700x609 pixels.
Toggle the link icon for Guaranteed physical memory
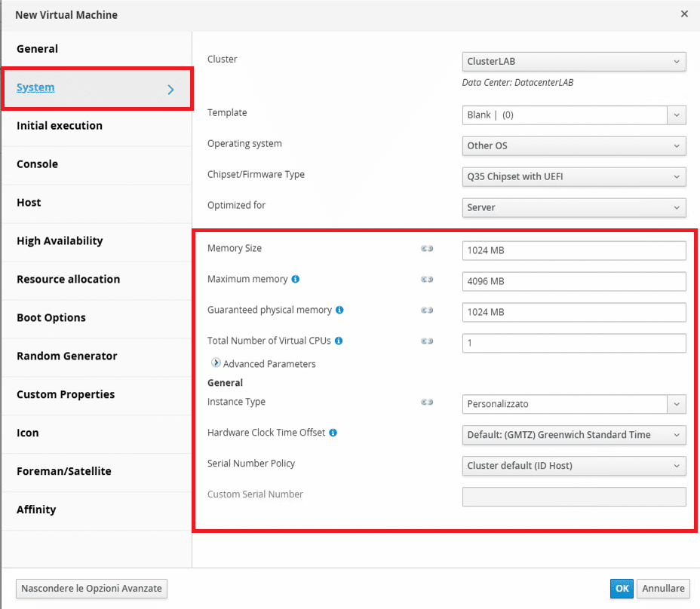[427, 310]
